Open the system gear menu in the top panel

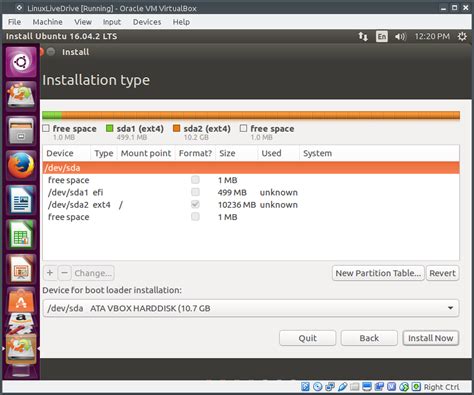point(462,36)
